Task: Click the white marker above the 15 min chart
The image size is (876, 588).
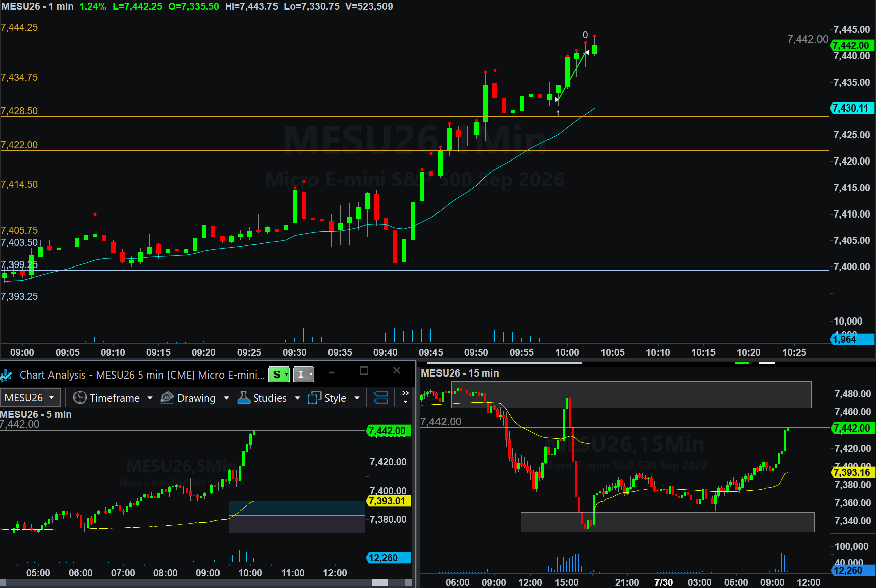Action: [x=767, y=362]
